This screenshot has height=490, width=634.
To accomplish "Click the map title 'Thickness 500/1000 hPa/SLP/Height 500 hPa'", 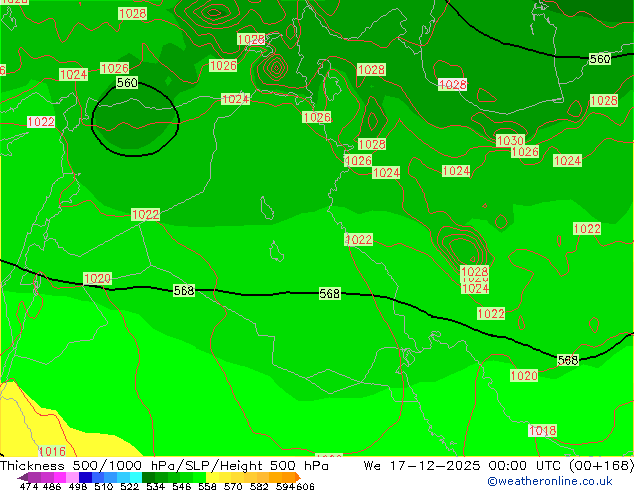I will coord(164,466).
